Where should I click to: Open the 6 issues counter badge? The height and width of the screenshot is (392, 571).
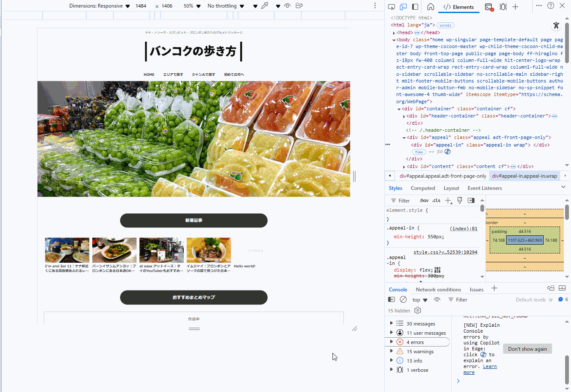coord(563,299)
